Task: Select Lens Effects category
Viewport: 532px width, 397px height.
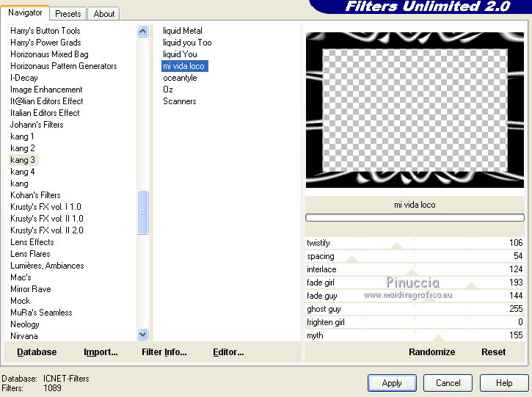Action: tap(32, 242)
